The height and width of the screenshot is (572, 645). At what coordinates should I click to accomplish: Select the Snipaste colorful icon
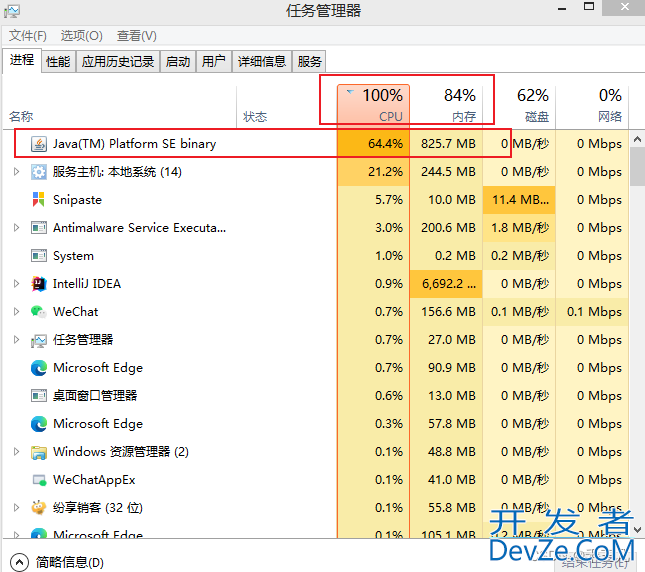click(x=39, y=200)
